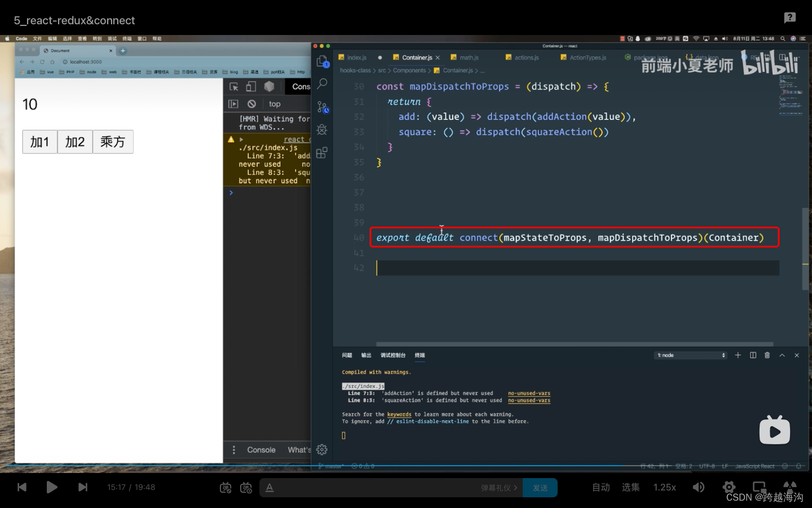
Task: Open the '1: node' terminal dropdown
Action: 691,355
